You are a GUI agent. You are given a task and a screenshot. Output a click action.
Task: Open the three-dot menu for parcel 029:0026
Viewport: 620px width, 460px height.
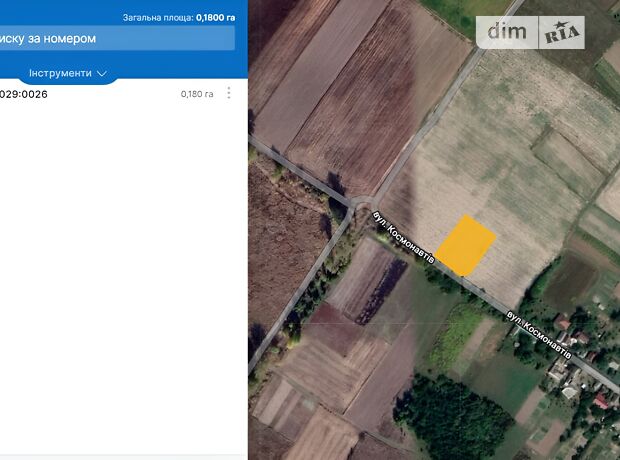[229, 93]
